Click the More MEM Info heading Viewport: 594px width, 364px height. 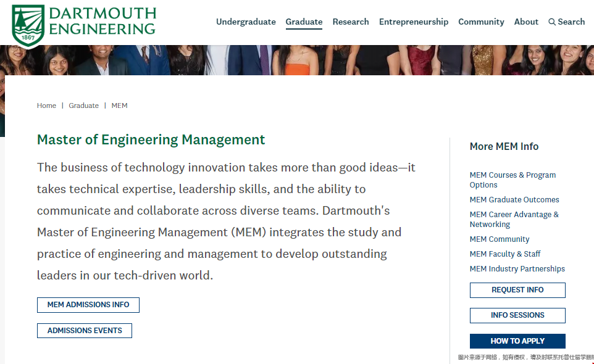(x=504, y=146)
